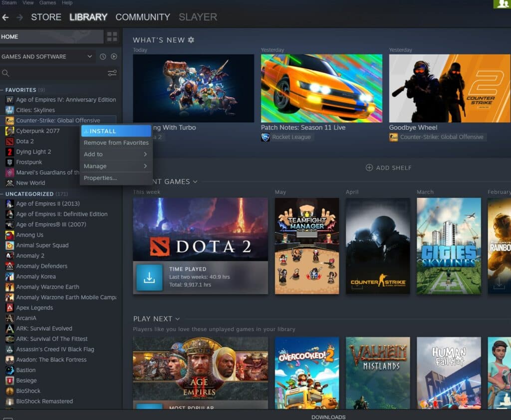Click the back navigation arrow
Screen dimensions: 511x420
coord(5,17)
